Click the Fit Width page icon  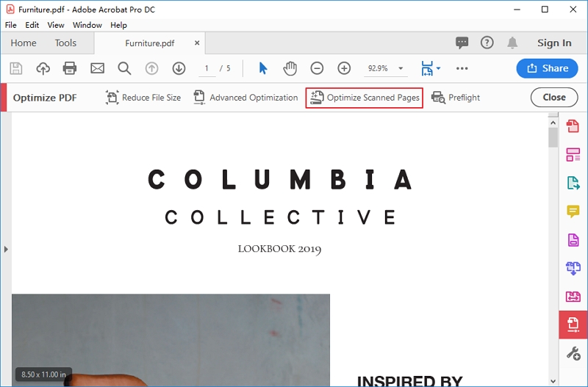tap(427, 68)
